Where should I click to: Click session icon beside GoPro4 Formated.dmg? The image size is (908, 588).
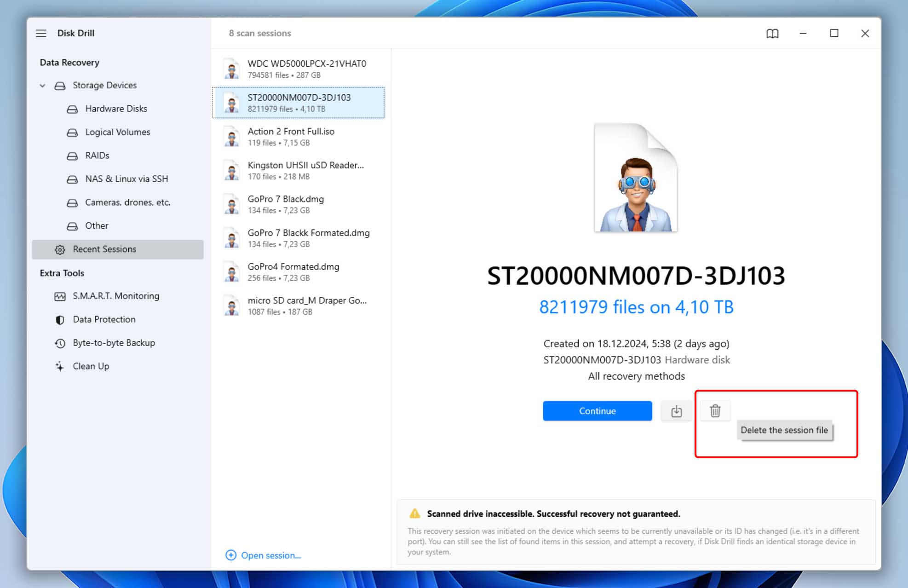[231, 272]
